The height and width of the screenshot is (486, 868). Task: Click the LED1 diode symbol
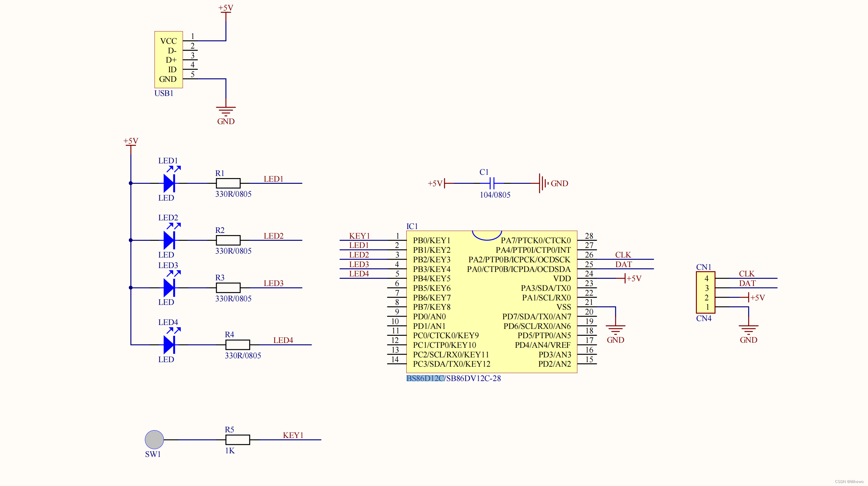(169, 183)
